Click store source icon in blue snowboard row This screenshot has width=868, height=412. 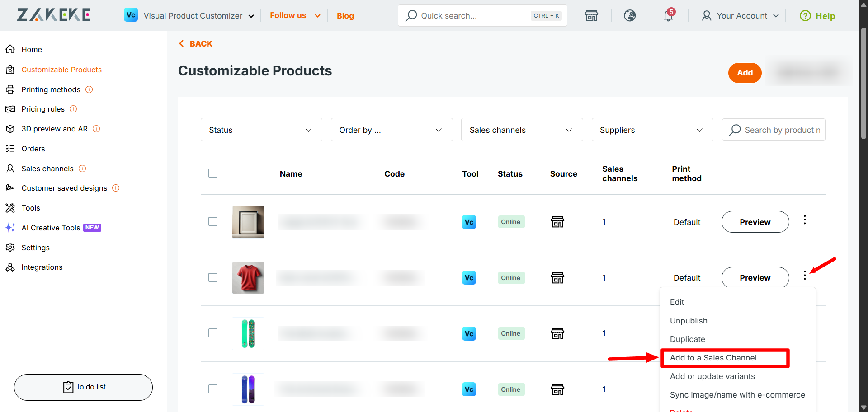point(557,389)
